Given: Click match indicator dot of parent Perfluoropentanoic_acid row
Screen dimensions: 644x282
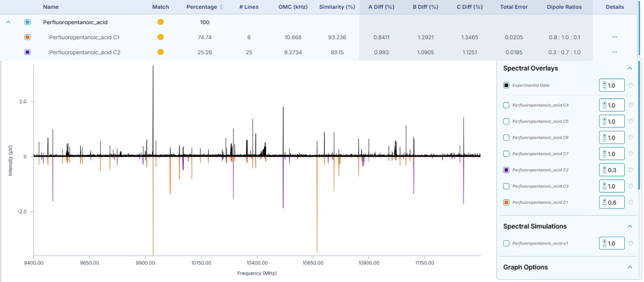Looking at the screenshot, I should point(160,22).
